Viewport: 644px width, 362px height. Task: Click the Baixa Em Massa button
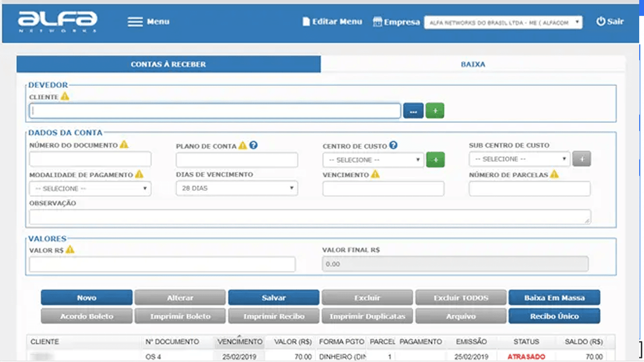tap(554, 298)
